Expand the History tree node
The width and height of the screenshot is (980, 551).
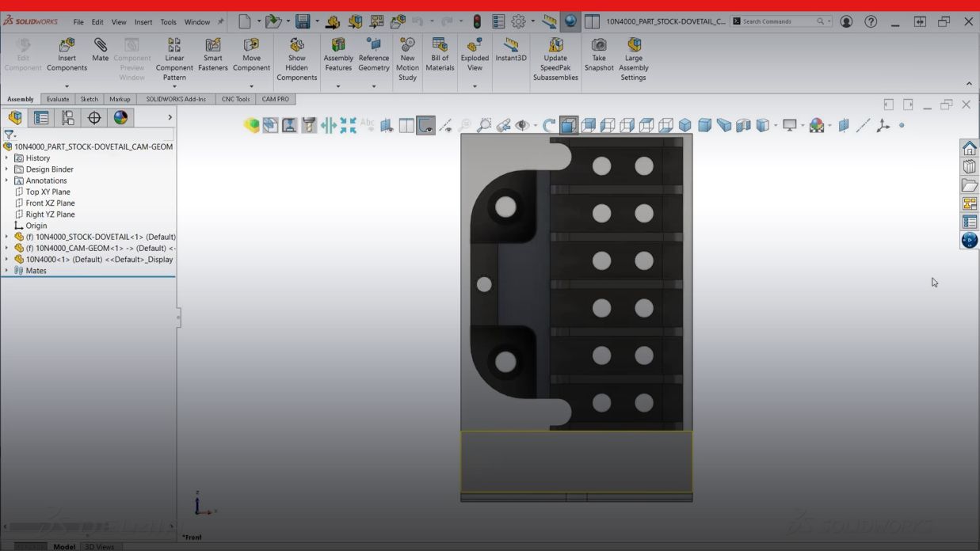tap(7, 158)
